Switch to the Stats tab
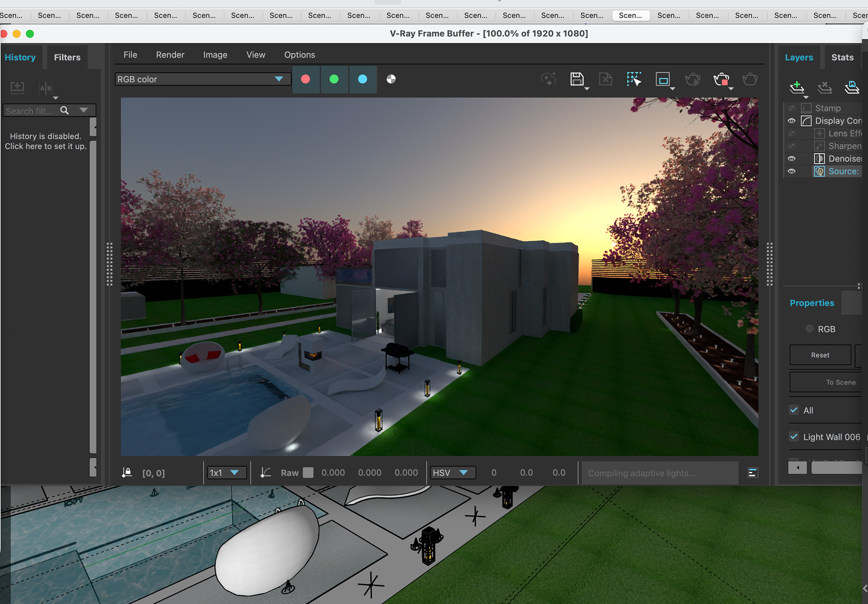Viewport: 868px width, 604px height. coord(842,57)
